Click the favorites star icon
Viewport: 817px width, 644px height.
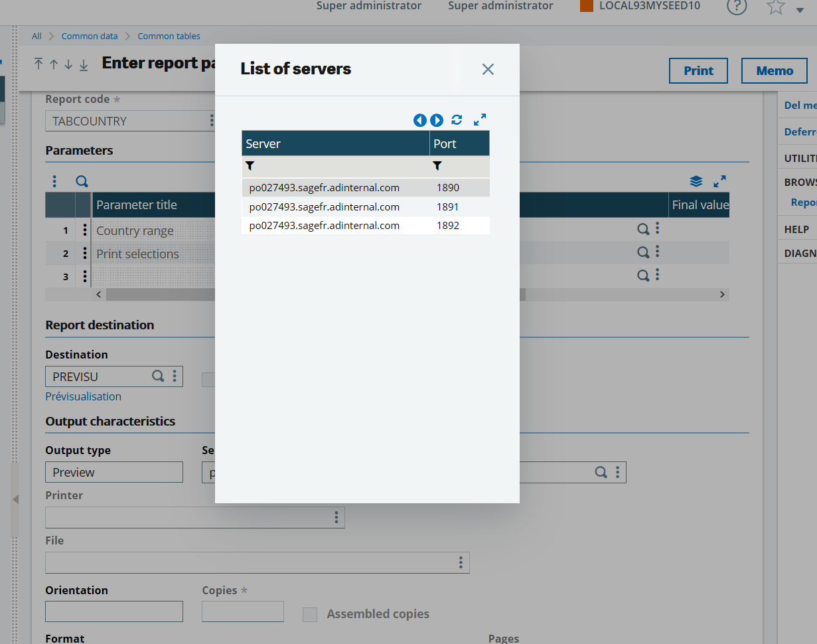pos(776,7)
